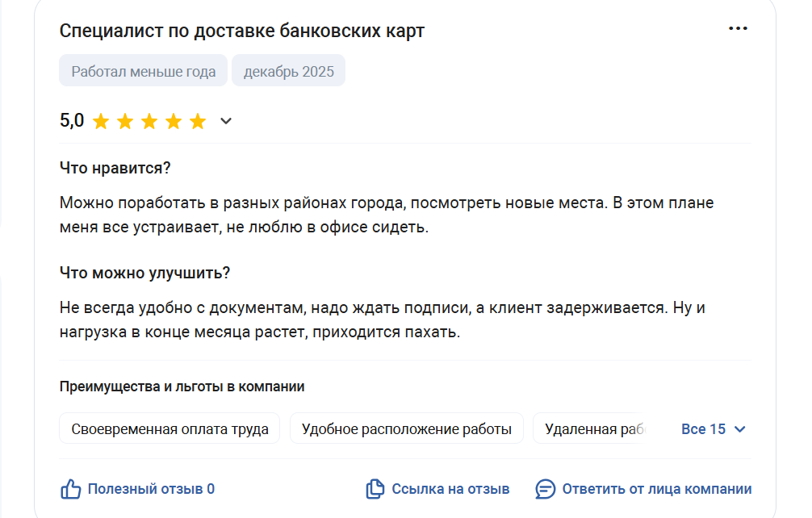Click the chevron beside 'Все 15'
The image size is (812, 518).
[x=739, y=429]
